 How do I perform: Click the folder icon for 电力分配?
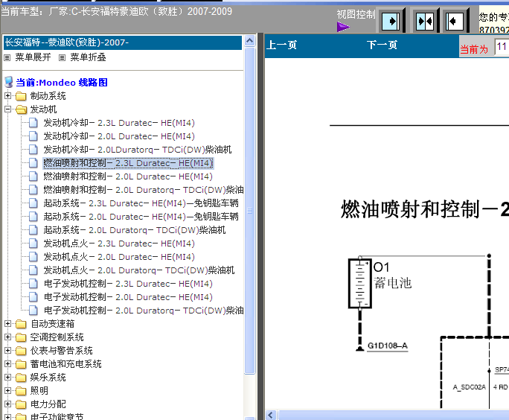21,404
